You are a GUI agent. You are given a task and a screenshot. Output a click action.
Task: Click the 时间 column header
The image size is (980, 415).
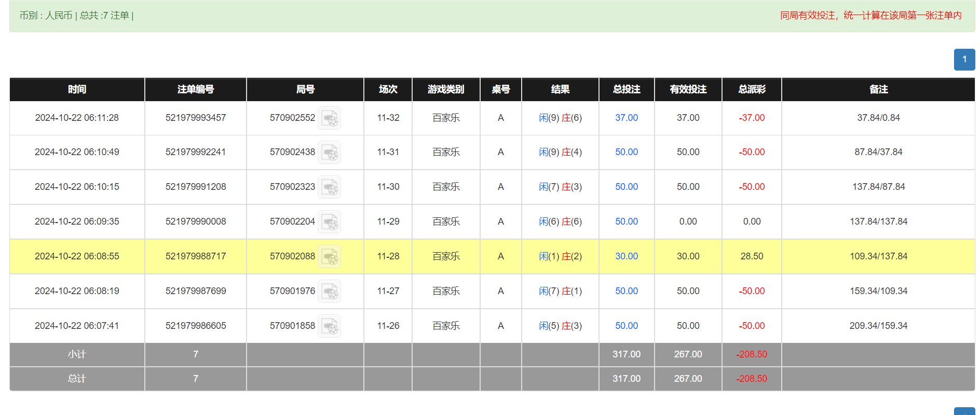[77, 89]
